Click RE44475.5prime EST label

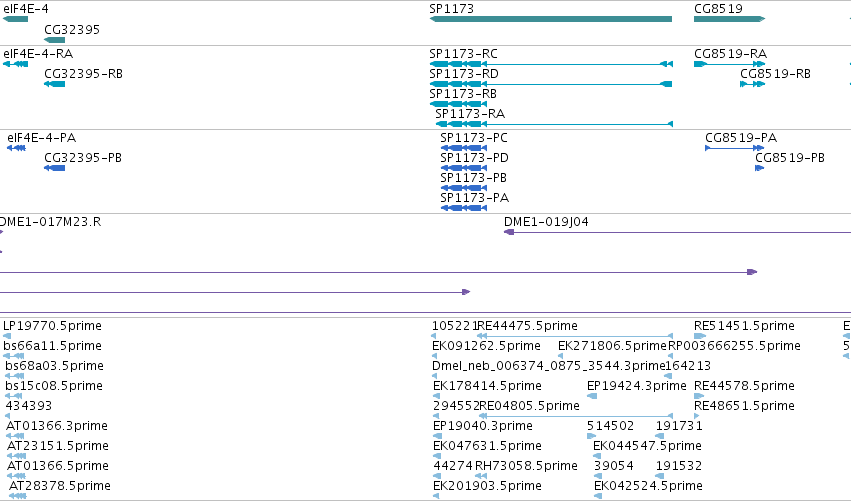(x=527, y=326)
